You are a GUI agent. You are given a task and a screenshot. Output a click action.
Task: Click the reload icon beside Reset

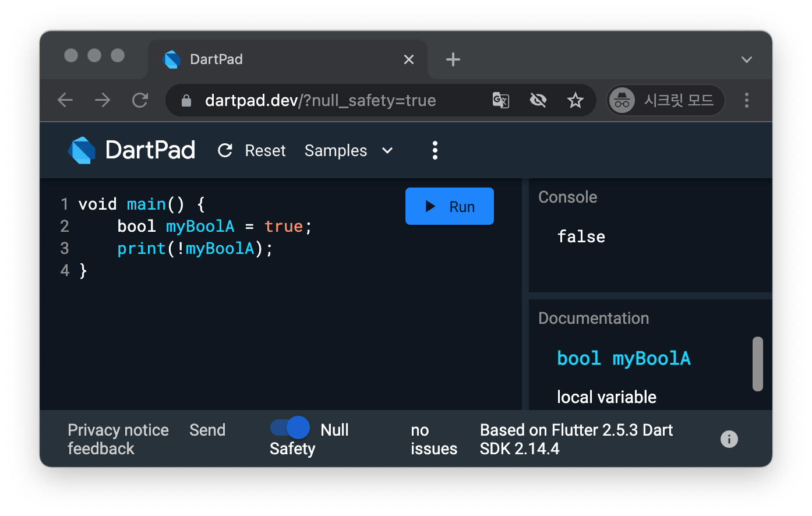(225, 150)
